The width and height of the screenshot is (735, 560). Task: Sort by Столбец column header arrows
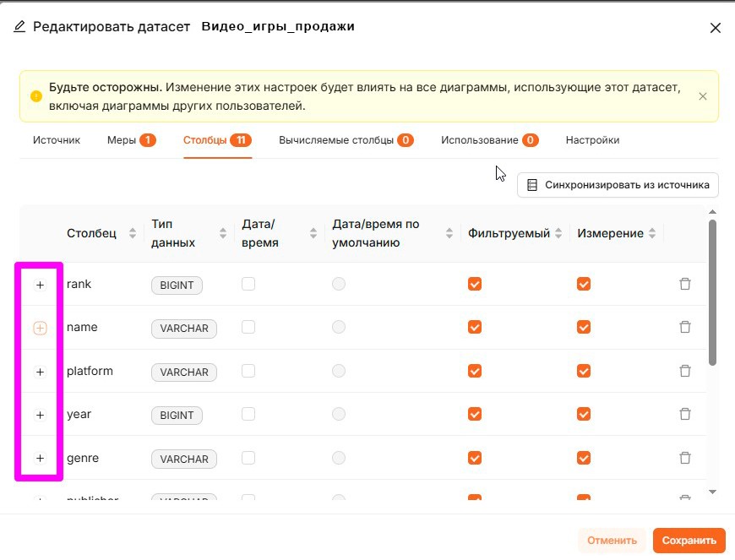pos(133,234)
